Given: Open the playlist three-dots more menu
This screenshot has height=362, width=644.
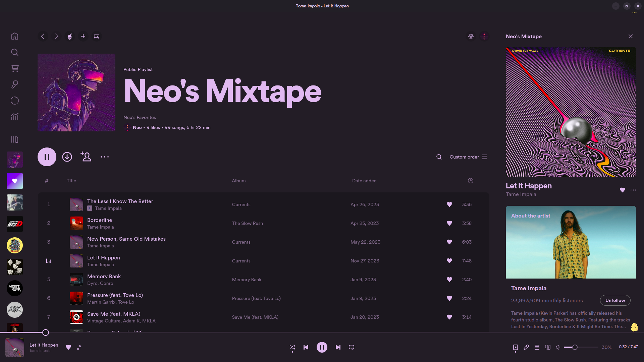Looking at the screenshot, I should coord(105,157).
